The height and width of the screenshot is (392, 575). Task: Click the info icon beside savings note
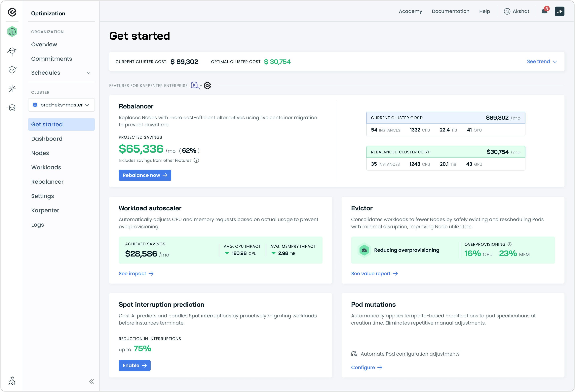click(196, 160)
